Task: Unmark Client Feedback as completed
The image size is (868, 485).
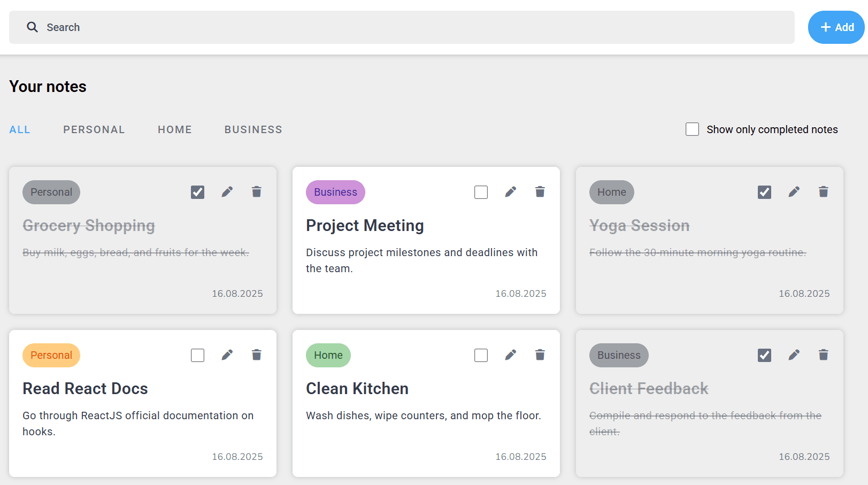Action: coord(765,355)
